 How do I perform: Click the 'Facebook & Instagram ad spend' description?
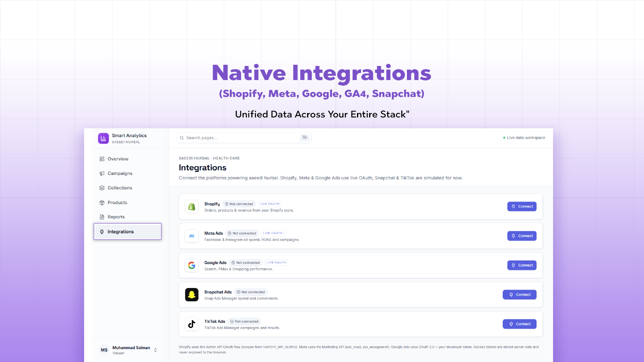tap(252, 240)
